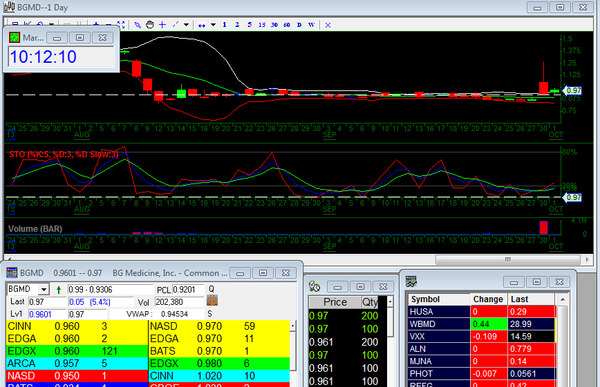Switch chart to 2 minute interval
This screenshot has width=600, height=387.
pyautogui.click(x=237, y=25)
